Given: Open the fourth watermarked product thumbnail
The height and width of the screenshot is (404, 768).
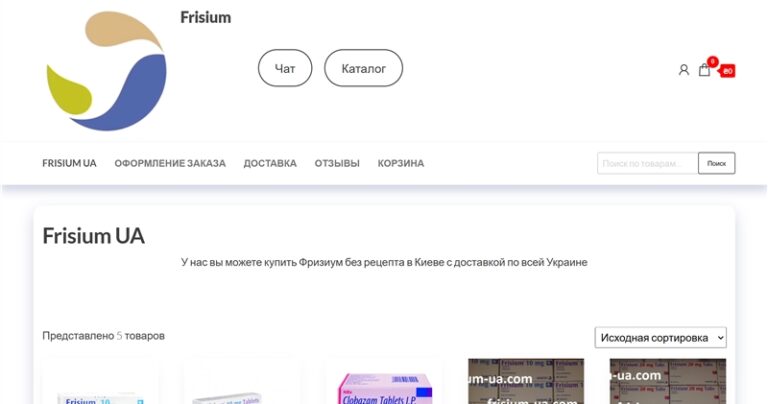Looking at the screenshot, I should tap(526, 382).
